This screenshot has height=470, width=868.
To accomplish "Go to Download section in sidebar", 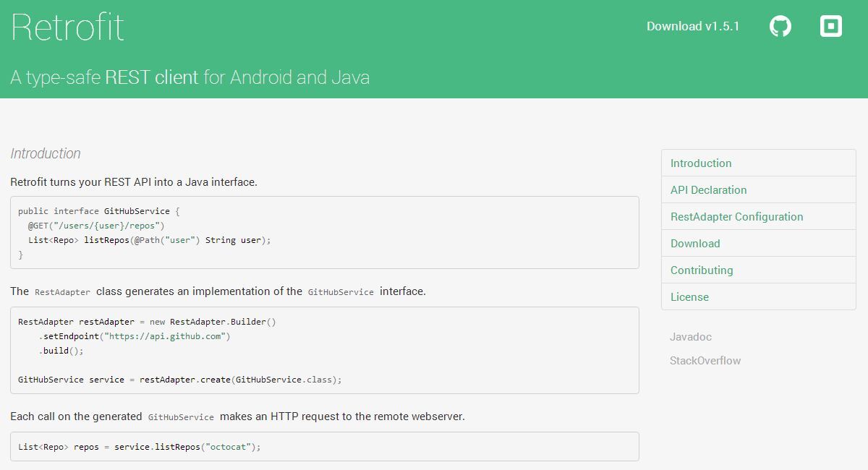I will [759, 243].
